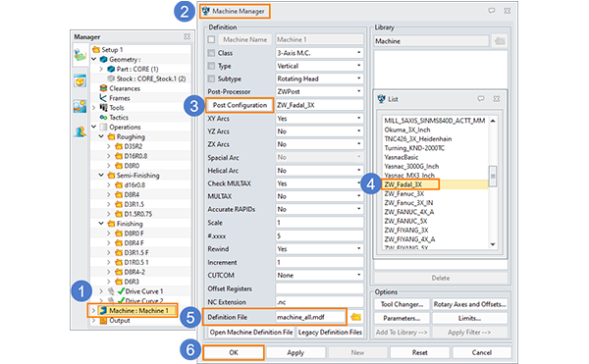589x364 pixels.
Task: Open the Post-Processor dropdown showing ZWPost
Action: [x=319, y=91]
